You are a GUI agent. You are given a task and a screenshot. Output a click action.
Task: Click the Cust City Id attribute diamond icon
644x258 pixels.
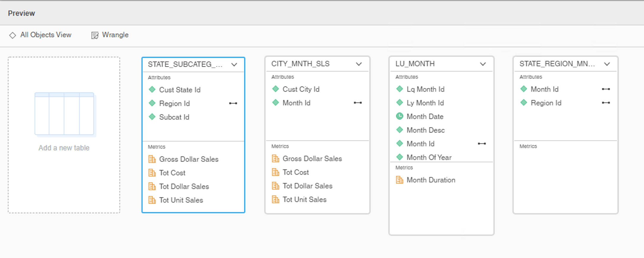[276, 89]
